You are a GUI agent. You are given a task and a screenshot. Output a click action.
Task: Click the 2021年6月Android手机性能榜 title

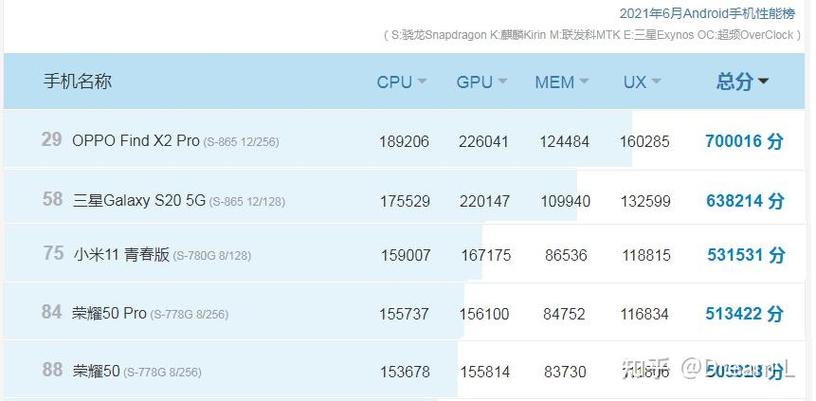(707, 14)
